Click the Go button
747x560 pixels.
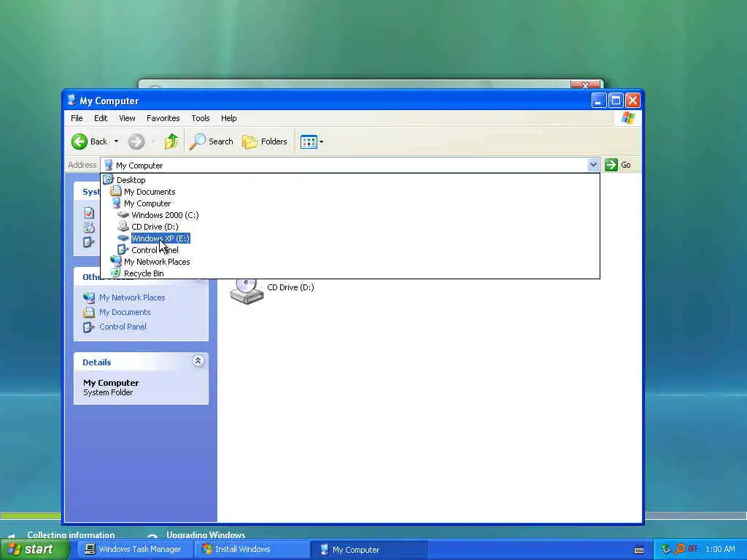(x=618, y=165)
